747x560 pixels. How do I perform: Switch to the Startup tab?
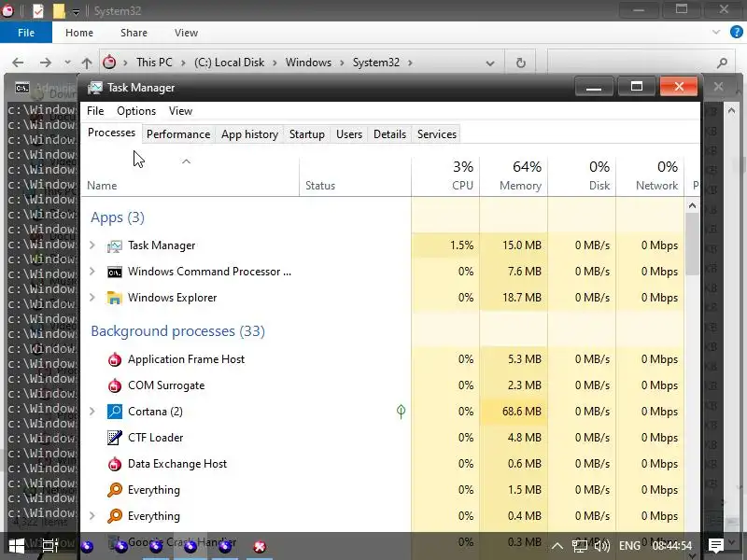(307, 134)
